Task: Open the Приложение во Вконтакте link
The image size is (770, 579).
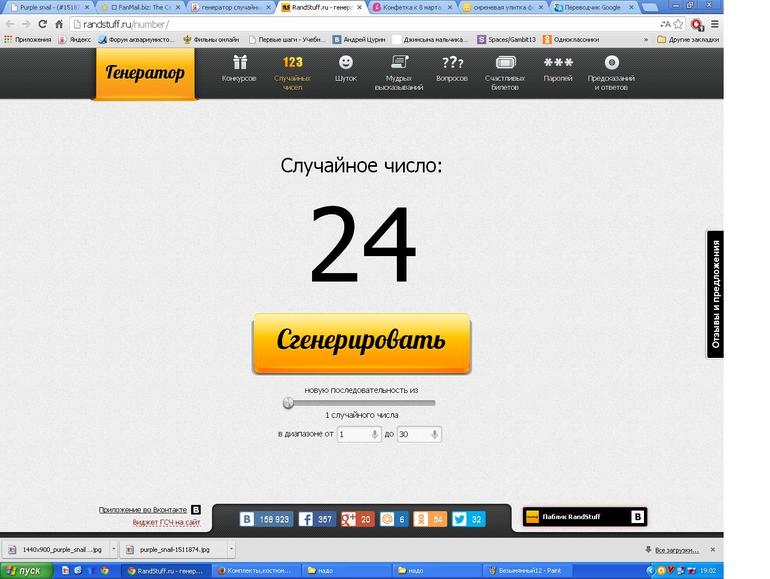Action: click(144, 510)
